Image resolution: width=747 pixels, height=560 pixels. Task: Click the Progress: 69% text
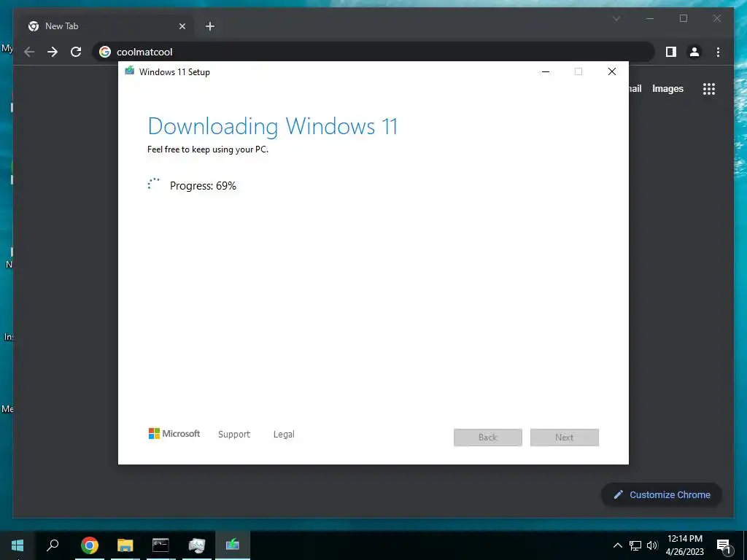point(203,186)
